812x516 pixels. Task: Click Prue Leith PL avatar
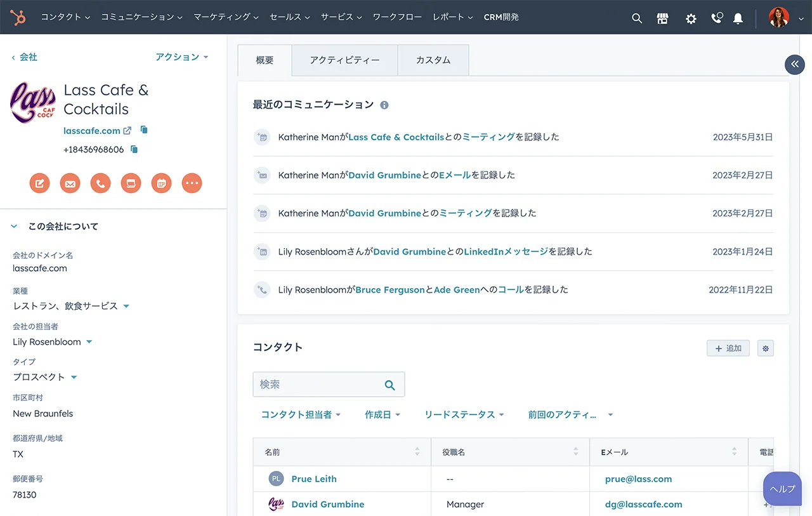276,479
